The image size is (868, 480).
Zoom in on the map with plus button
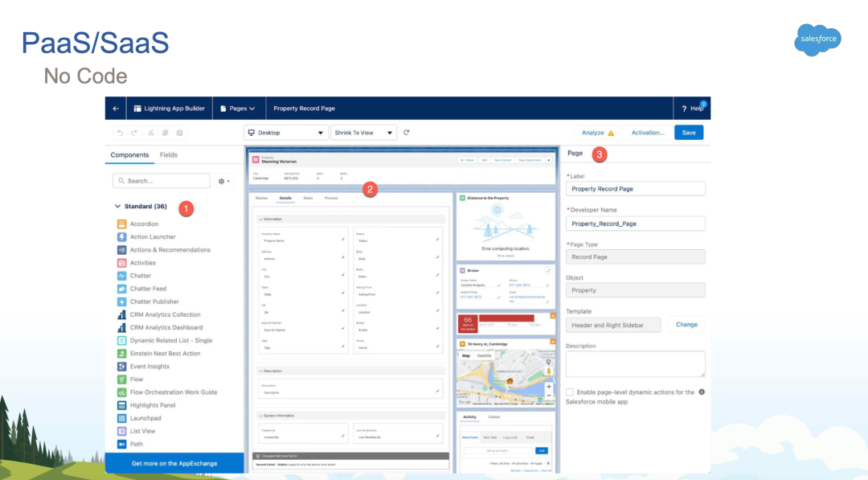549,387
